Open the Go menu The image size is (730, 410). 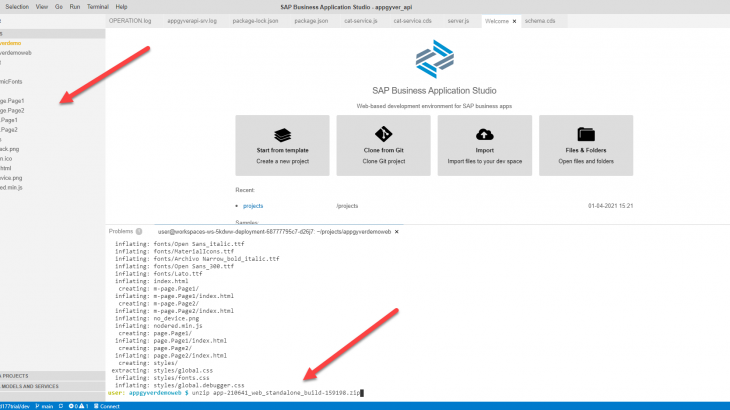pyautogui.click(x=59, y=7)
